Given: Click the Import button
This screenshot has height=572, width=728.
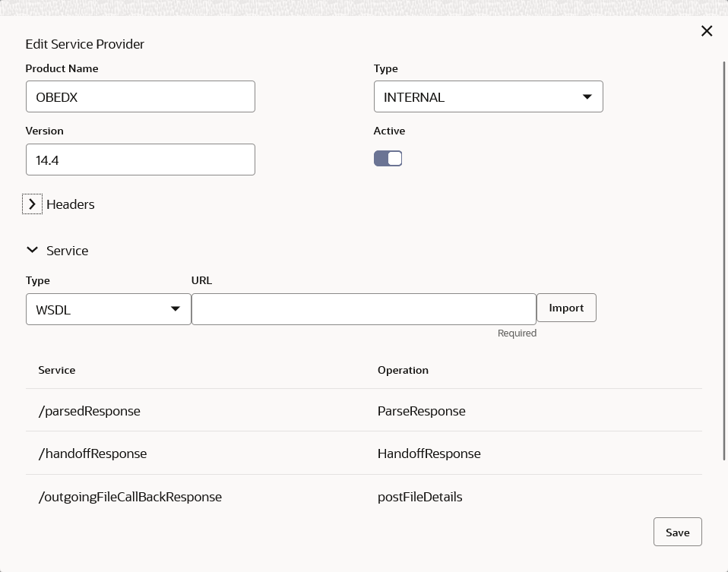Looking at the screenshot, I should [566, 308].
